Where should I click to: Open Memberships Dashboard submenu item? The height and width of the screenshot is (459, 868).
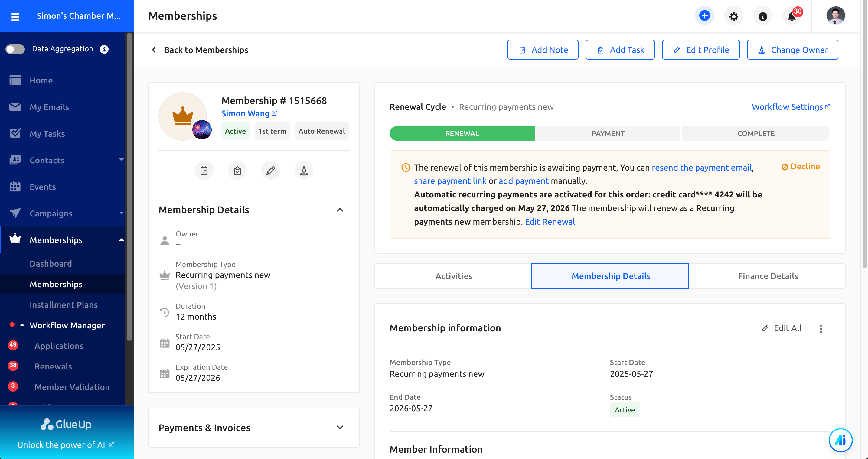coord(51,264)
